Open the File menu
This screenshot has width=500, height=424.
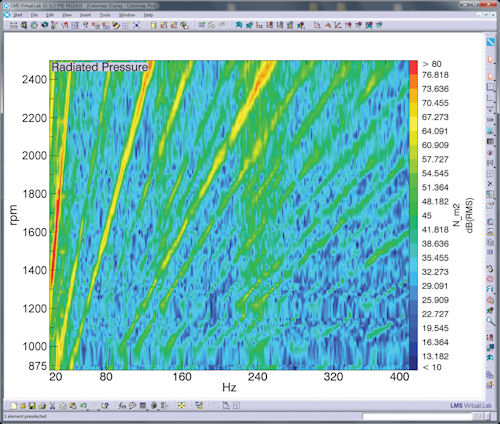pyautogui.click(x=34, y=15)
